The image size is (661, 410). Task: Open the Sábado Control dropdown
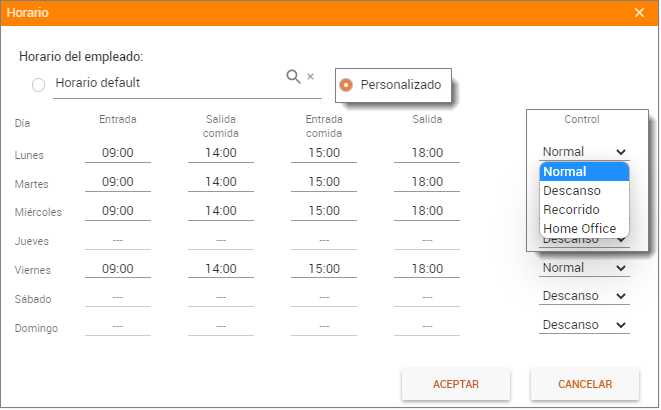(584, 296)
